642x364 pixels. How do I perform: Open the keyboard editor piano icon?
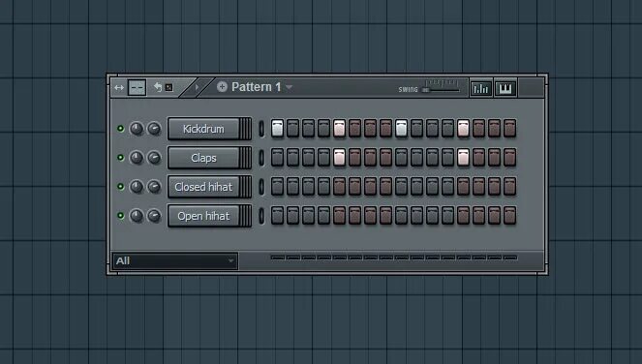coord(505,88)
